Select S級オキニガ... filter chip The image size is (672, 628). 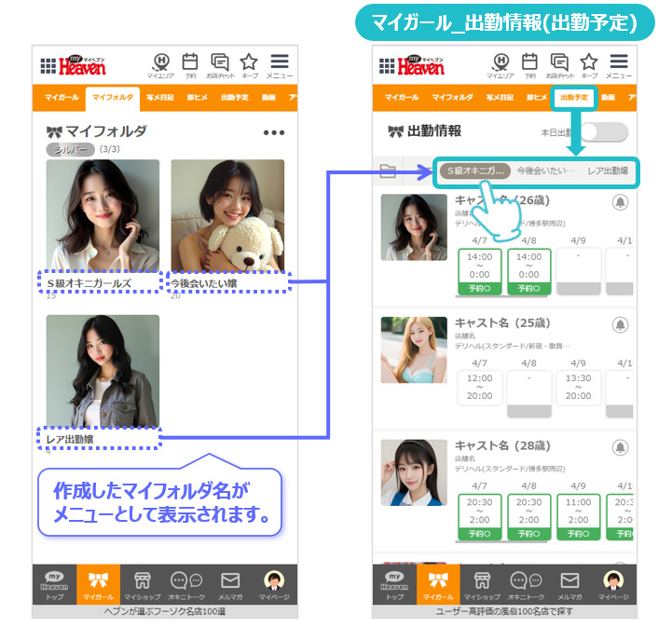point(476,171)
